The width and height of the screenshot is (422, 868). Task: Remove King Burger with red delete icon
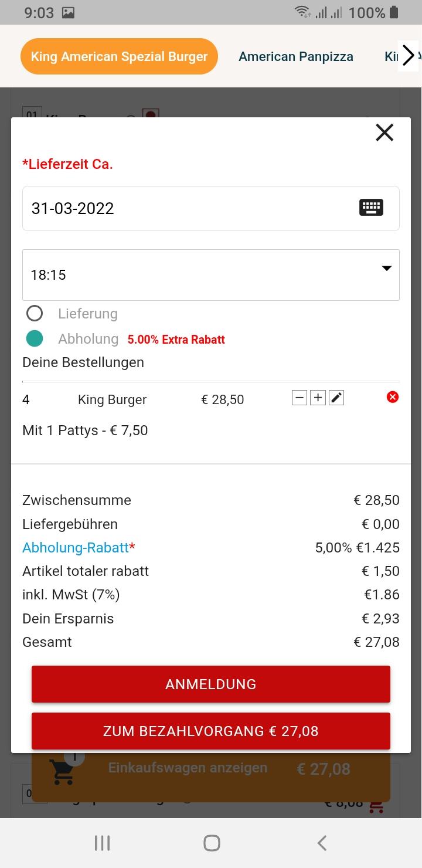coord(393,397)
